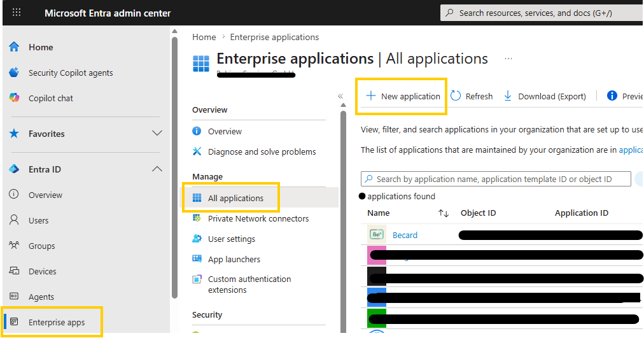
Task: Click the left navigation scrollbar thumb
Action: pyautogui.click(x=174, y=167)
